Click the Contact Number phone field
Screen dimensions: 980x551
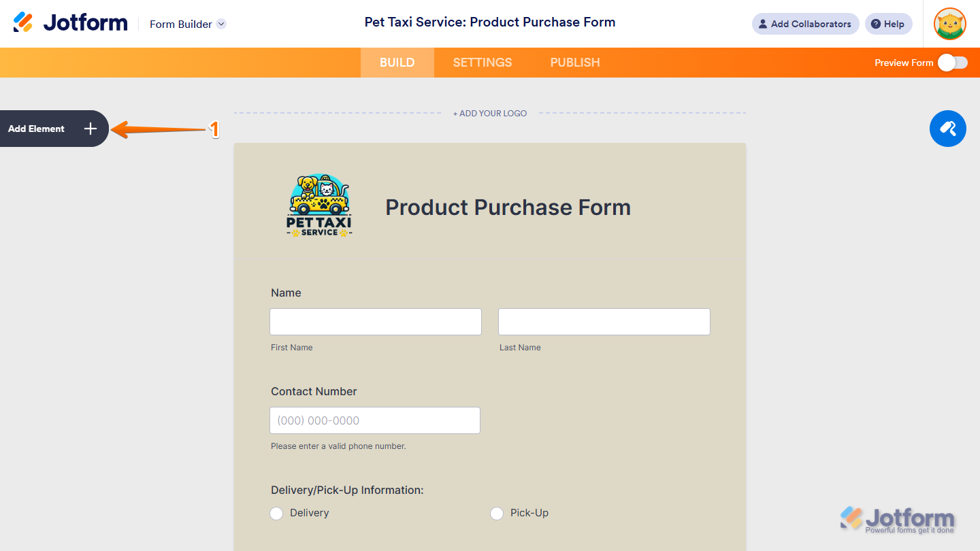[375, 420]
